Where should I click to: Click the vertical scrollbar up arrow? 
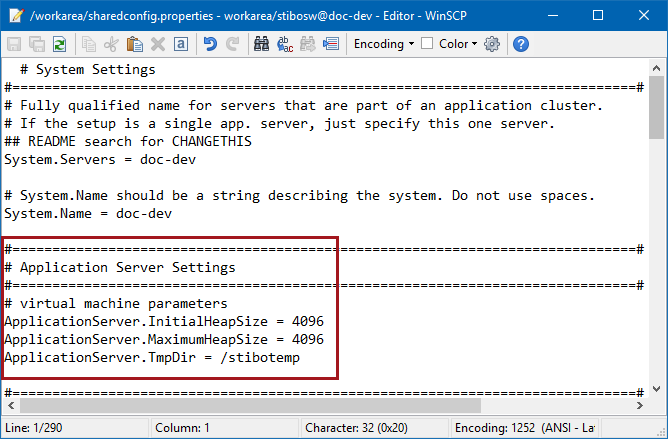pos(656,68)
